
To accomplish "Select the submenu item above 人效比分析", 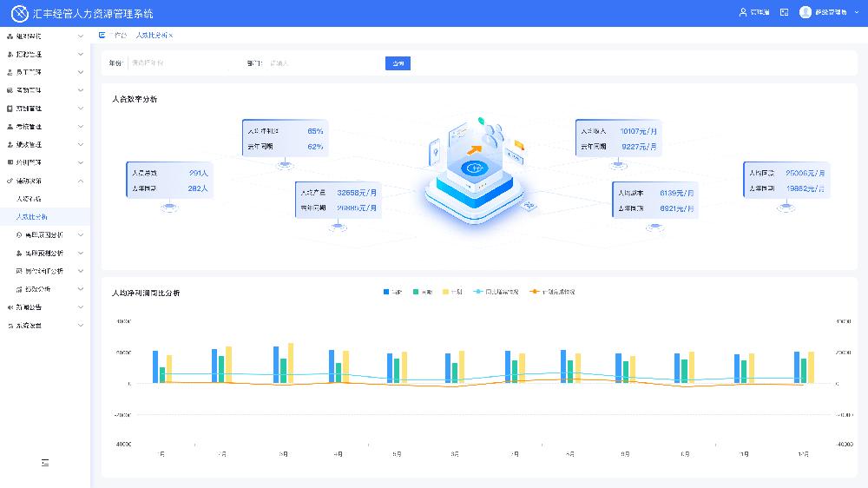I will pos(45,198).
